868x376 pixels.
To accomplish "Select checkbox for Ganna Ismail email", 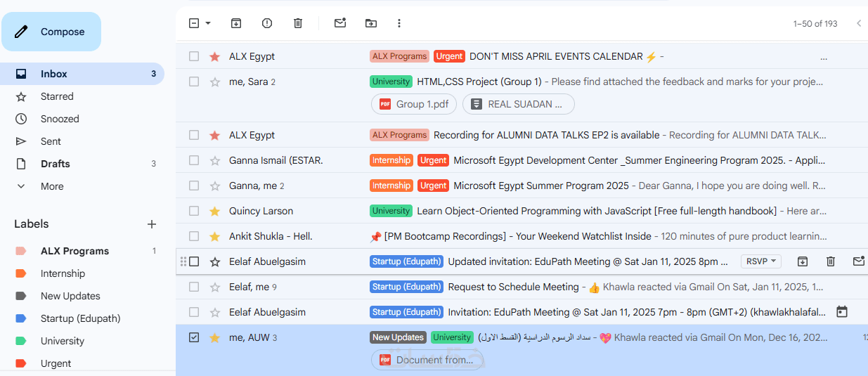I will [x=194, y=160].
